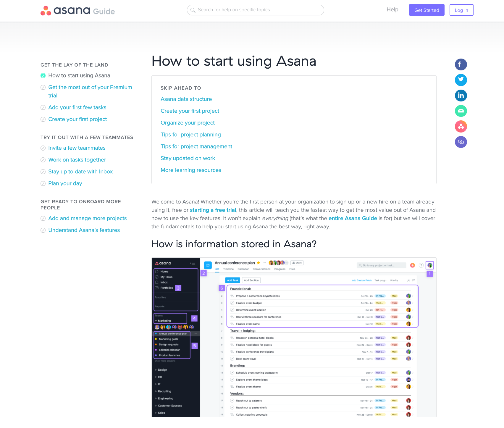Open Stay up to date with Inbox

tap(80, 172)
